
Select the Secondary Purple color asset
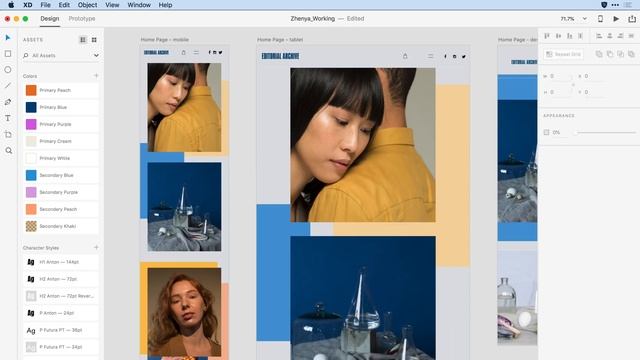61,192
